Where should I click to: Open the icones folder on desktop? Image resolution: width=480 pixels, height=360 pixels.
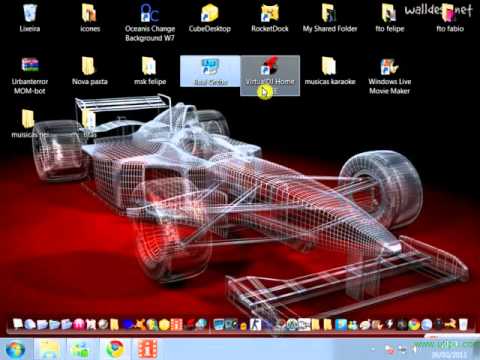click(90, 18)
